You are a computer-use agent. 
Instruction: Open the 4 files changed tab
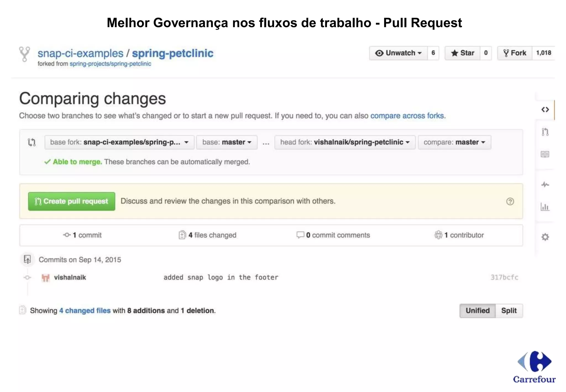tap(208, 235)
